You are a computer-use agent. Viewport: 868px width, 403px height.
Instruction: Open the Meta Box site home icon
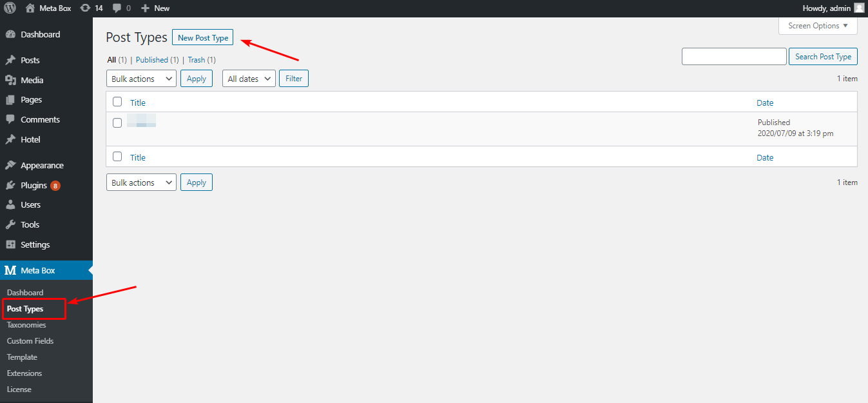click(x=30, y=8)
